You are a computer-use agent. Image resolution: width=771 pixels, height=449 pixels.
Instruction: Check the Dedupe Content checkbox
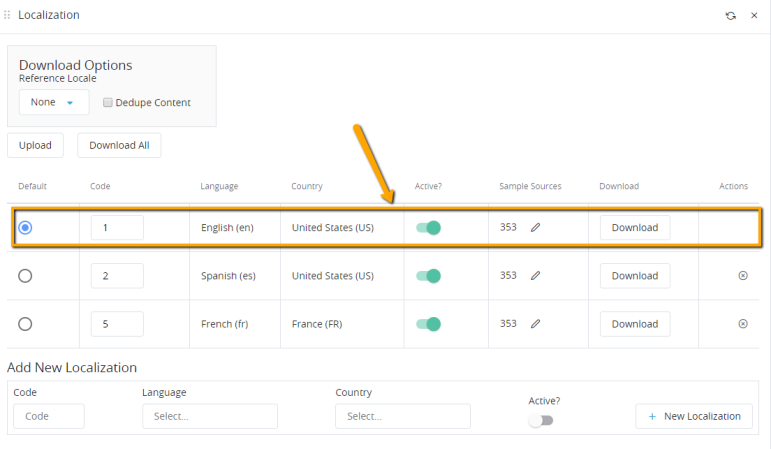click(108, 102)
